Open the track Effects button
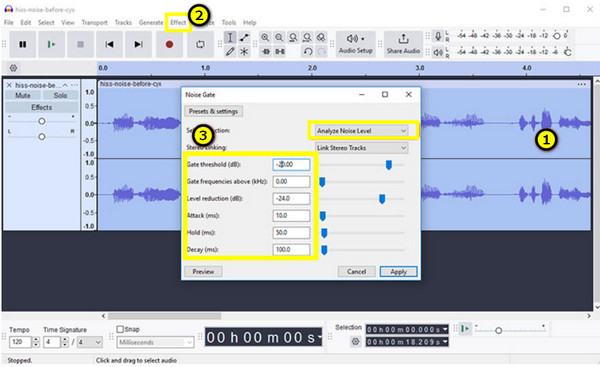The width and height of the screenshot is (600, 367). pyautogui.click(x=42, y=108)
